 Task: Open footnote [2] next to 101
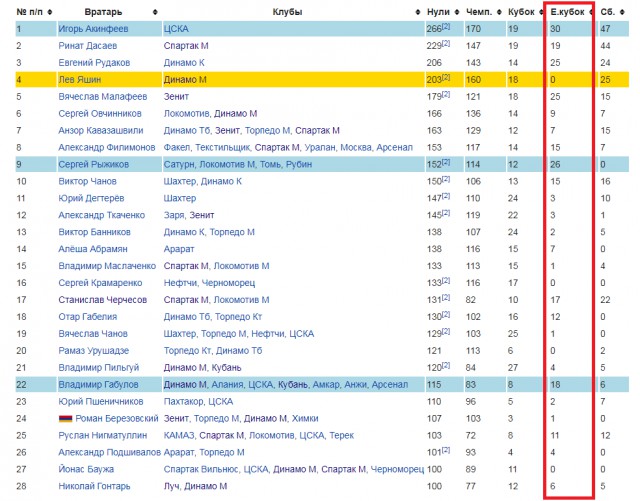click(x=446, y=450)
